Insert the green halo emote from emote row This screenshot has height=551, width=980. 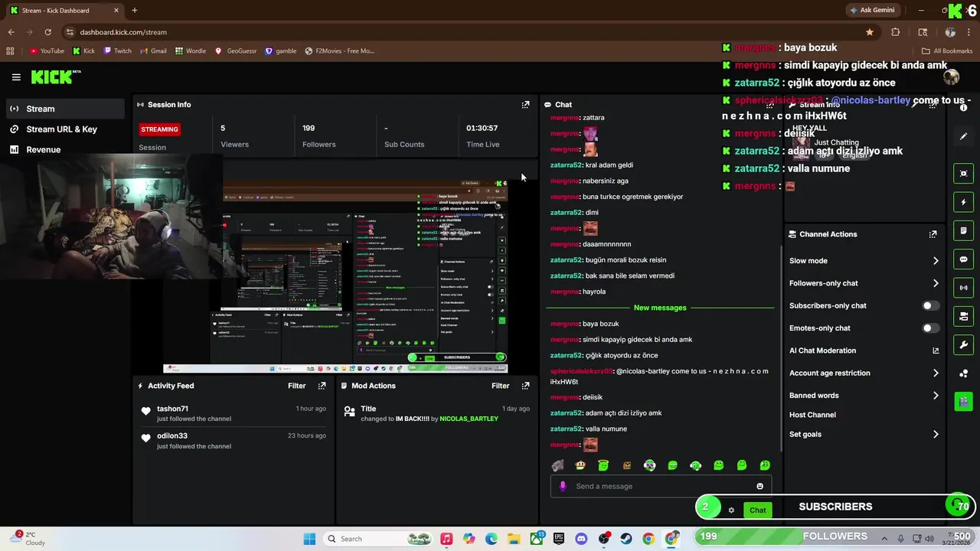click(603, 465)
